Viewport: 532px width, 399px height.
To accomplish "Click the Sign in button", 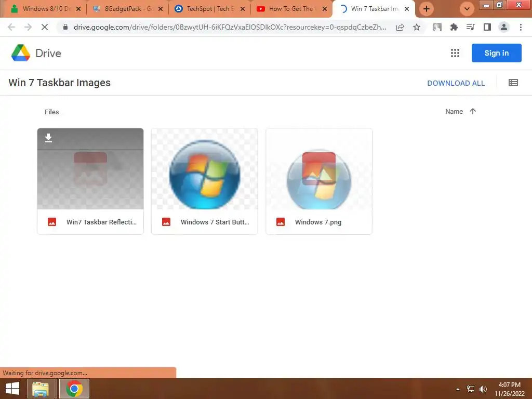I will coord(496,53).
